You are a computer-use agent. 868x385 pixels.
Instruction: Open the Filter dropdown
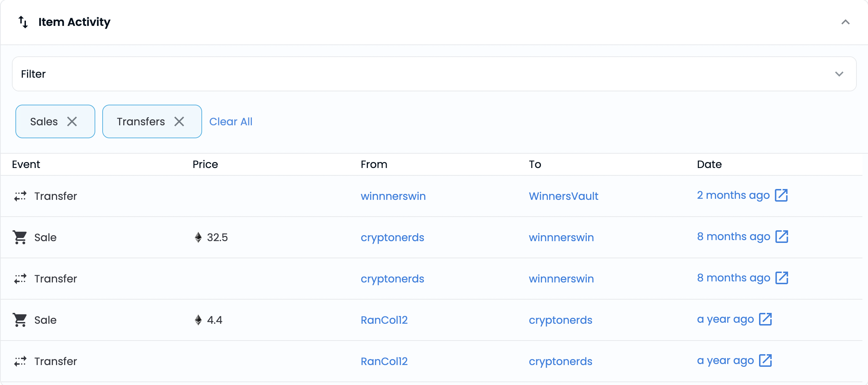coord(434,74)
